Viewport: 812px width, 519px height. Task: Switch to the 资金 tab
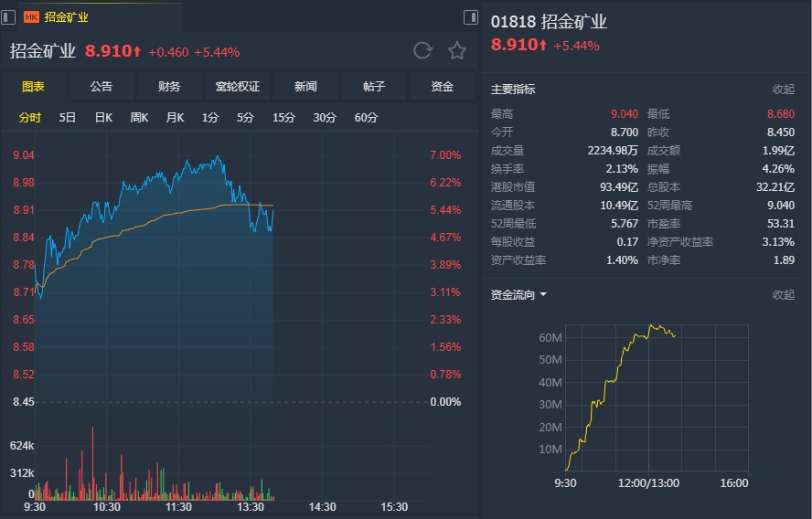pos(443,87)
